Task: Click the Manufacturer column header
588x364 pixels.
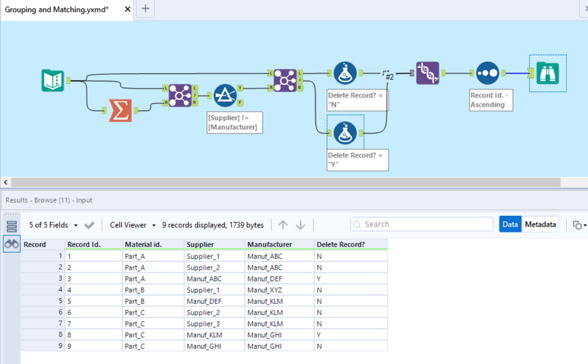Action: tap(280, 244)
